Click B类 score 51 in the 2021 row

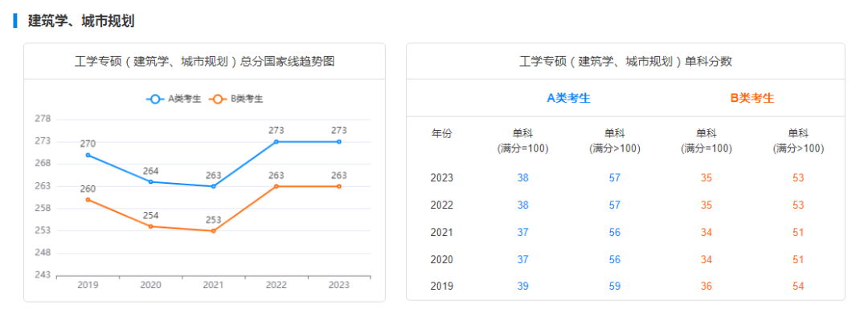pyautogui.click(x=798, y=233)
